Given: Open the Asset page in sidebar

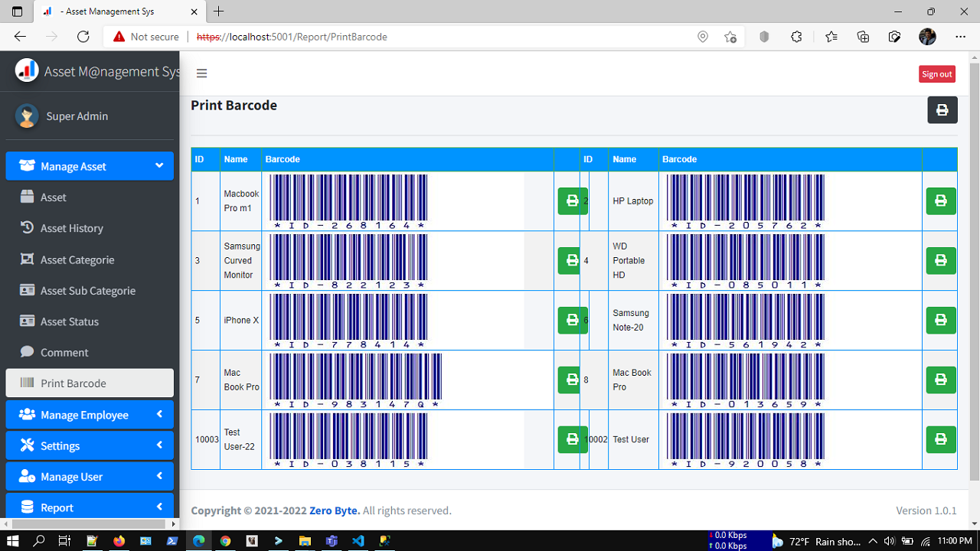Looking at the screenshot, I should point(90,197).
